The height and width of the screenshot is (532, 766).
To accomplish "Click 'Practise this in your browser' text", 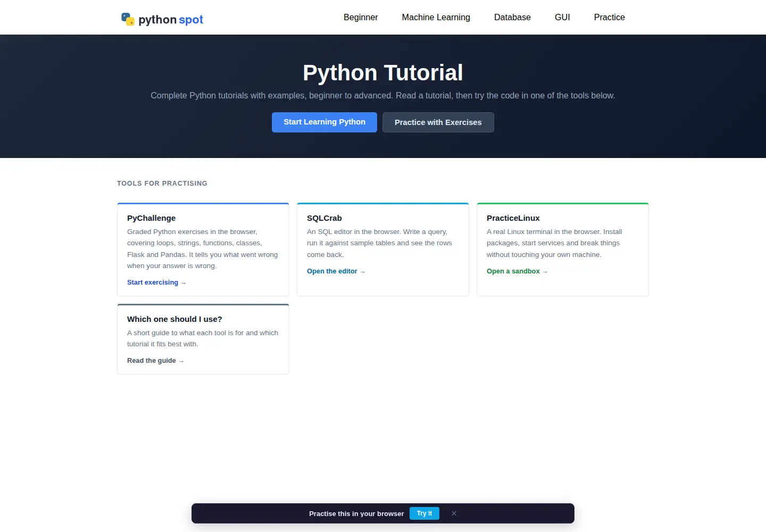I will pyautogui.click(x=356, y=513).
